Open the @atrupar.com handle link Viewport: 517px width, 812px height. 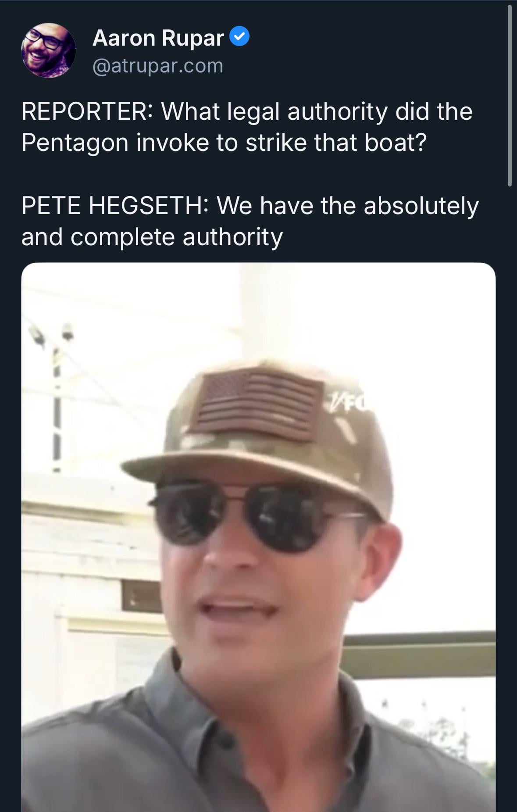pos(158,66)
